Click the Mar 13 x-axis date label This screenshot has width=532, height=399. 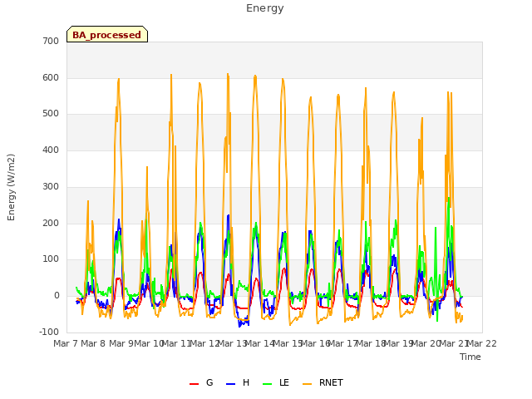pyautogui.click(x=233, y=343)
